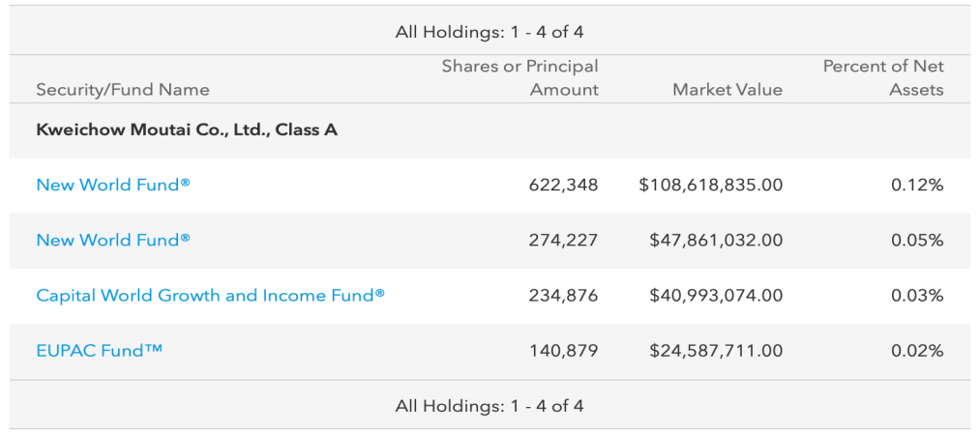Open the New World Fund link with 622,348 shares
The image size is (980, 434).
click(x=113, y=185)
